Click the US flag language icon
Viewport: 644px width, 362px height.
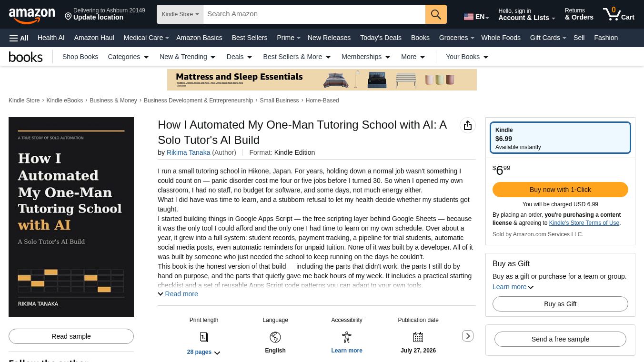(469, 17)
